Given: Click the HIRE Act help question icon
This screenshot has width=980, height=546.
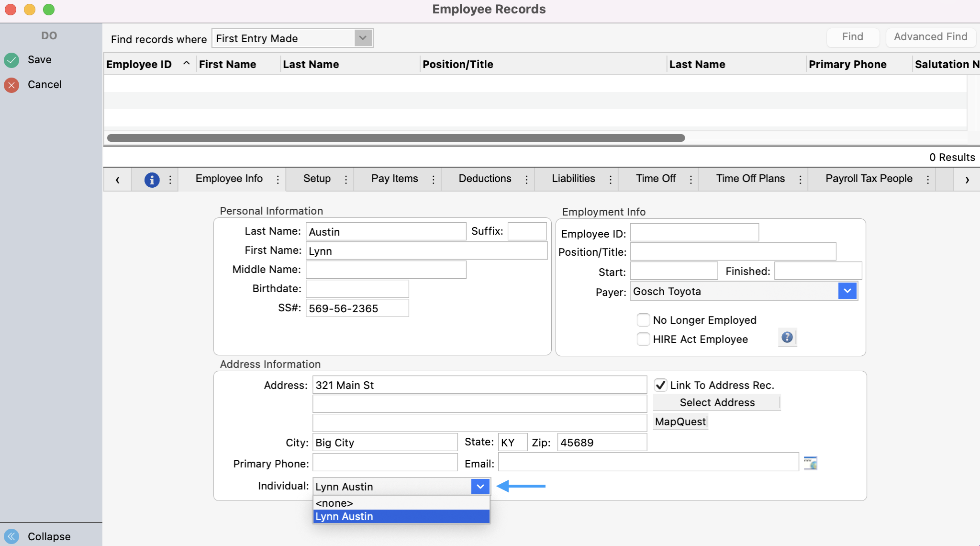Looking at the screenshot, I should pos(787,337).
